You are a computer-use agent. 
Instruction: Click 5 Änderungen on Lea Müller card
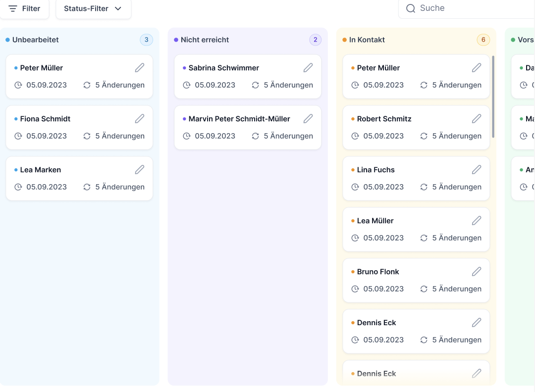click(457, 238)
